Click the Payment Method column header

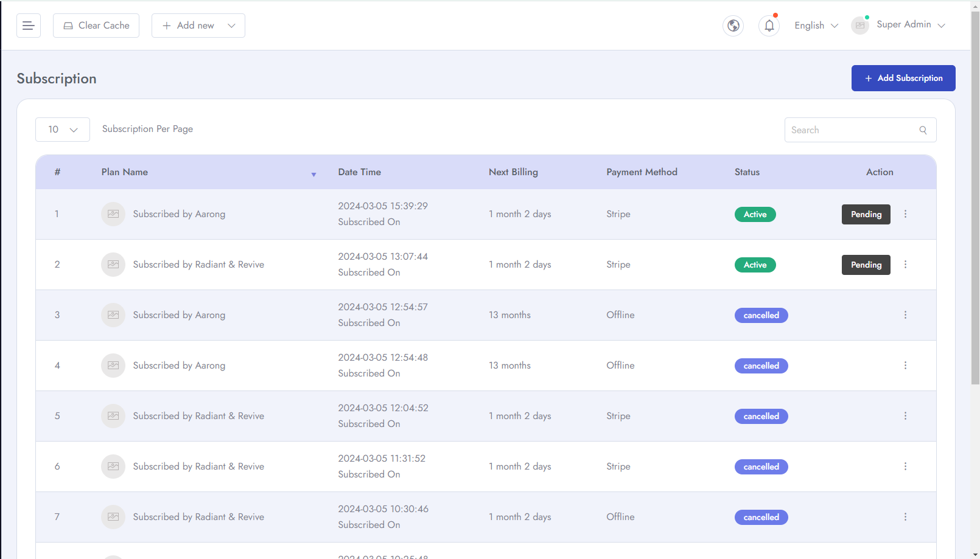click(x=642, y=172)
